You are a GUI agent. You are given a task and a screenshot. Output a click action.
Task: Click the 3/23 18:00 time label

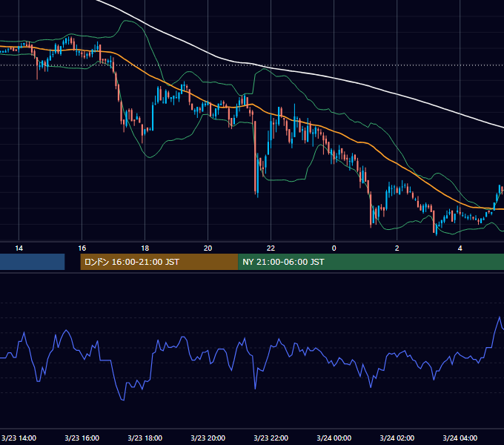[145, 438]
